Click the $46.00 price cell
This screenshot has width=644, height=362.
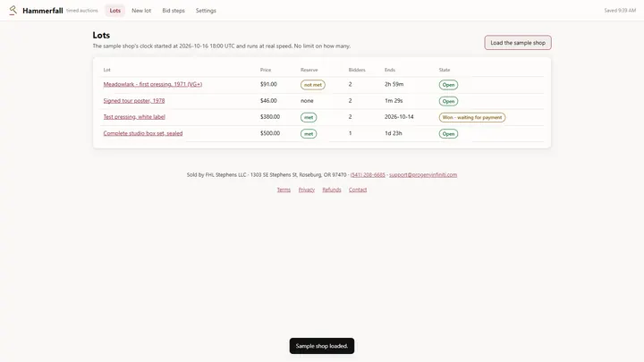point(268,100)
